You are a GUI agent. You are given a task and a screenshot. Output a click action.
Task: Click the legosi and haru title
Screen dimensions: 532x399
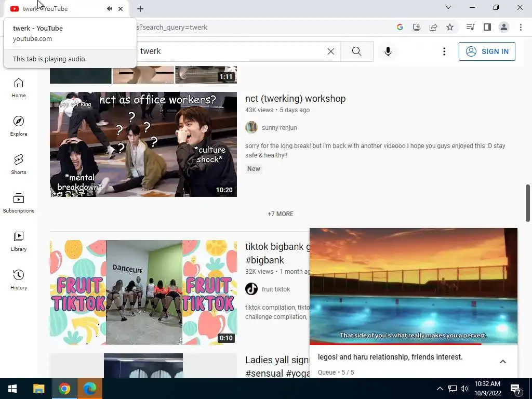click(390, 357)
